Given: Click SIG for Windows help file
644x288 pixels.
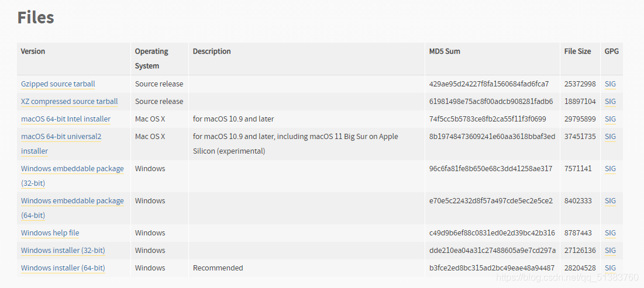Looking at the screenshot, I should pyautogui.click(x=610, y=233).
